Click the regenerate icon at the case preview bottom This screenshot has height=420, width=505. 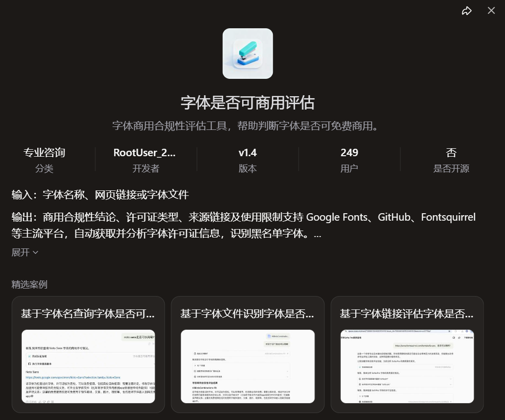[52, 402]
